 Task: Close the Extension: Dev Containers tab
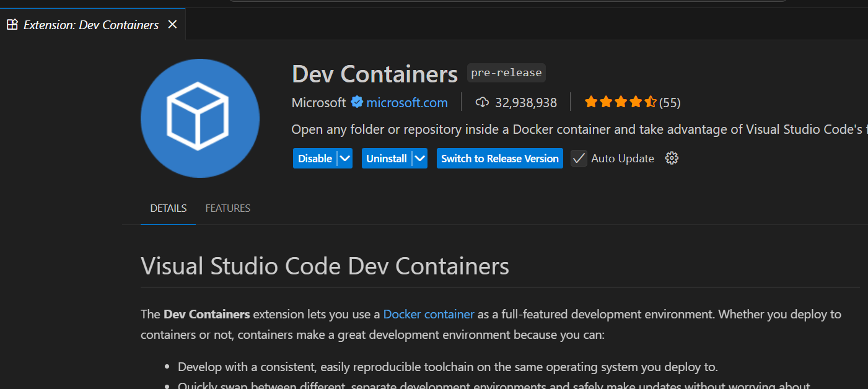pyautogui.click(x=173, y=25)
